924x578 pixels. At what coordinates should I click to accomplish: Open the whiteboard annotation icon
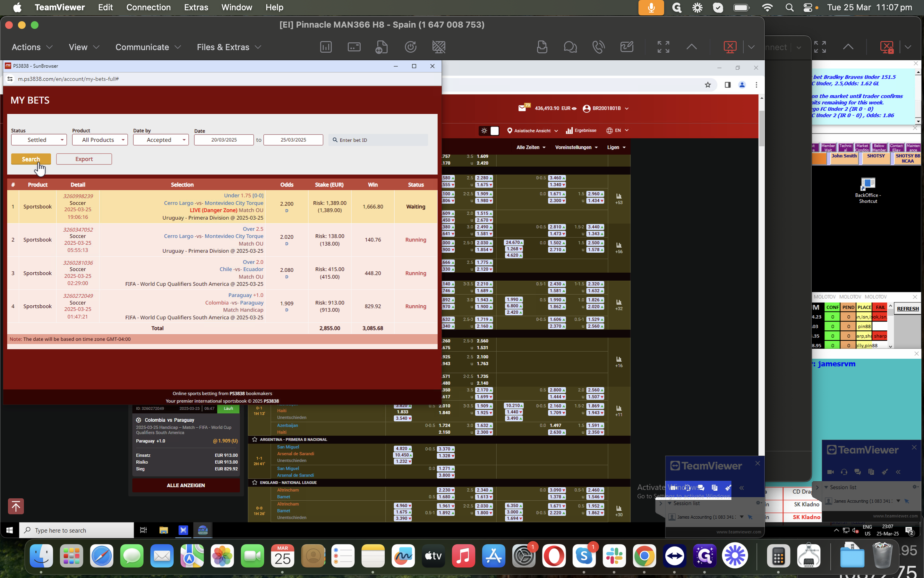[627, 47]
